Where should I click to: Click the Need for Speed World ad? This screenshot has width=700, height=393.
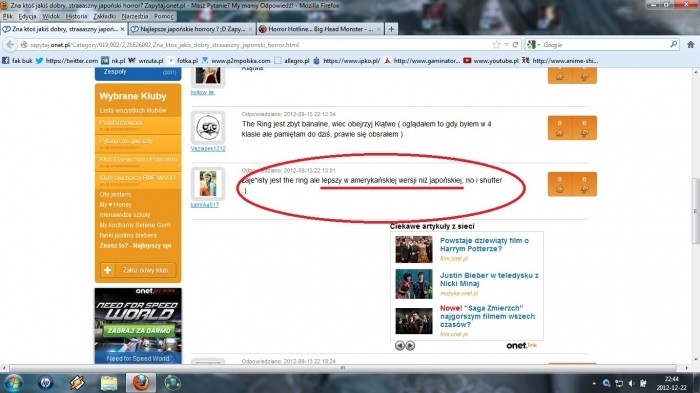[x=138, y=326]
